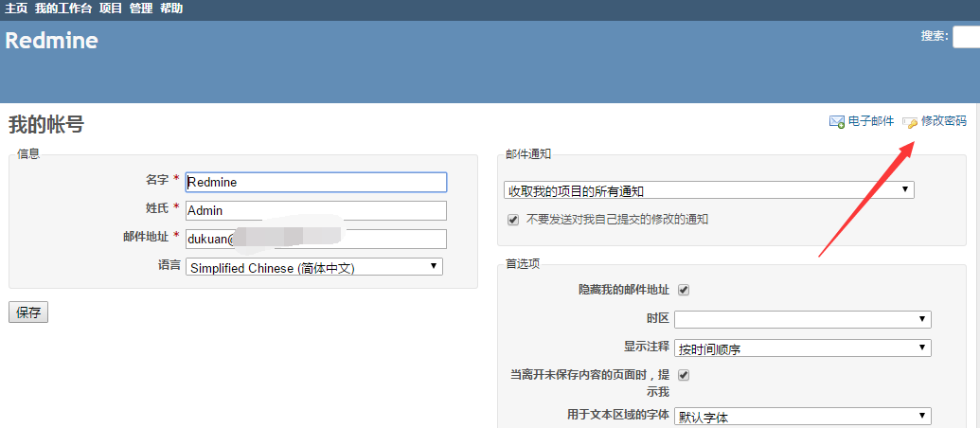Click the 名字 field containing Redmine
Screen dimensions: 980x428
(x=316, y=182)
